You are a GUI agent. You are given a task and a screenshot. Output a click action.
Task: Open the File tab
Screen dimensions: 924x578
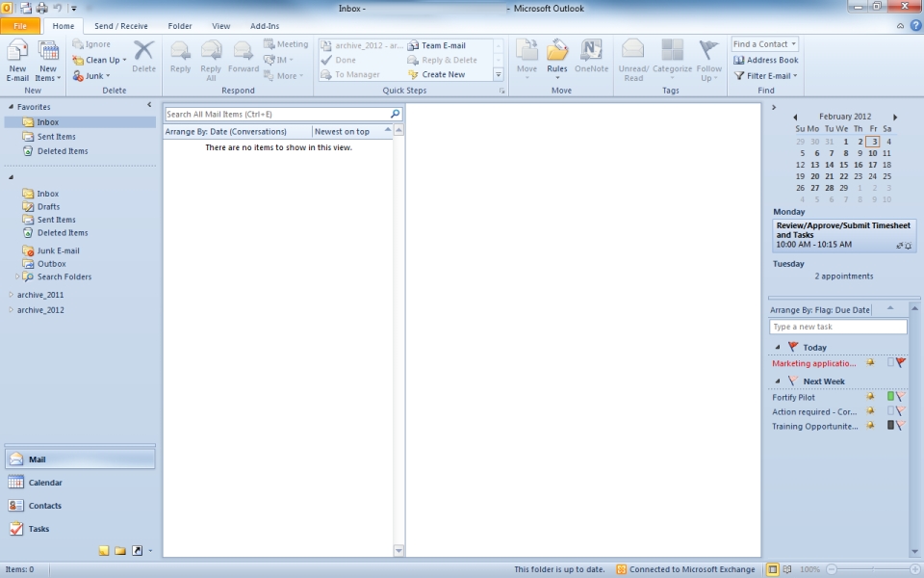click(x=20, y=26)
